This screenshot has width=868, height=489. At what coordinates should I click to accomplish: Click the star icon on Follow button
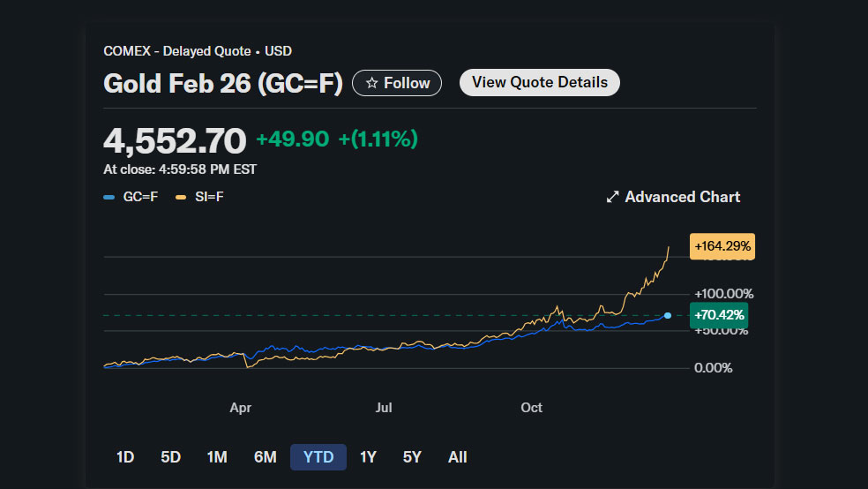371,83
